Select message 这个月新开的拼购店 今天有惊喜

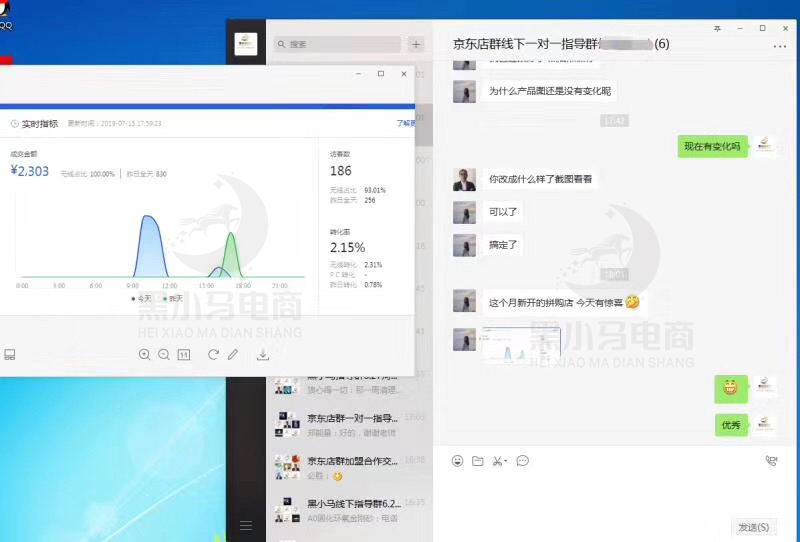(564, 302)
